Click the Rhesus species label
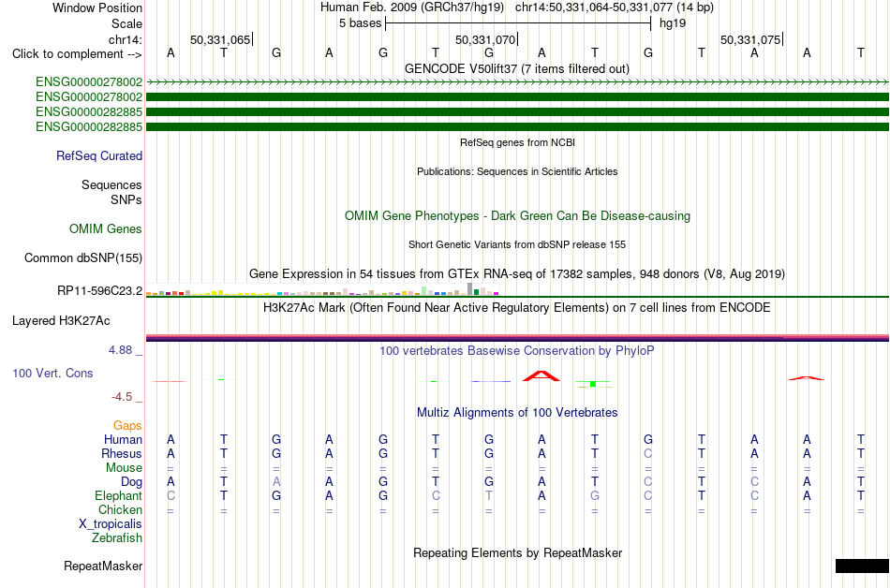 pyautogui.click(x=122, y=454)
